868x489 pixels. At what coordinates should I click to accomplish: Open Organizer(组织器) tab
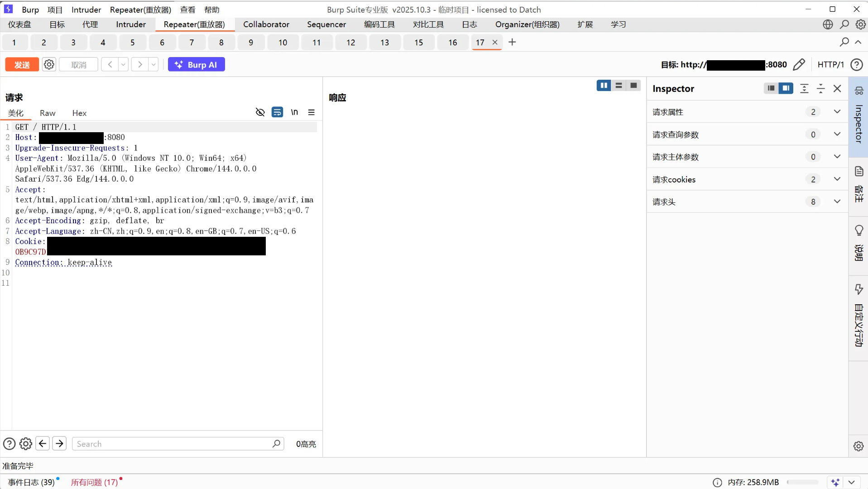point(528,24)
